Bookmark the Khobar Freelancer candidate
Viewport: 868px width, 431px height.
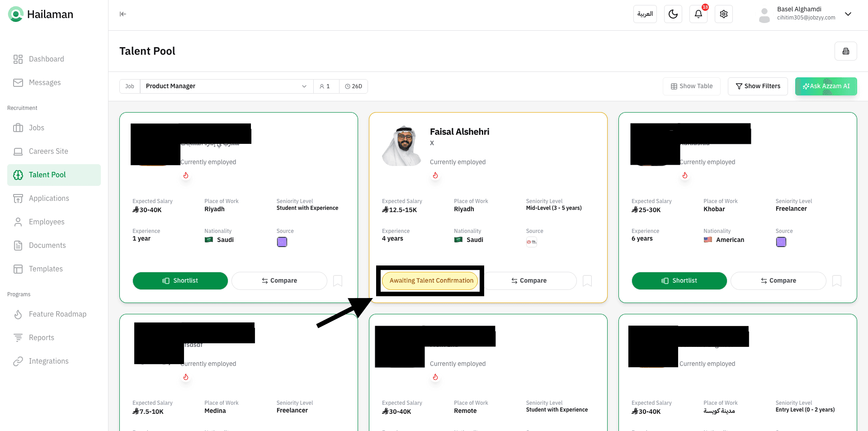click(x=837, y=281)
